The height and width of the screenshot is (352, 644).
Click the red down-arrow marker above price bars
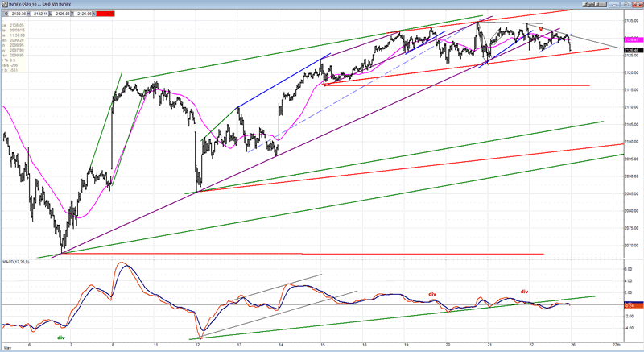(x=541, y=30)
